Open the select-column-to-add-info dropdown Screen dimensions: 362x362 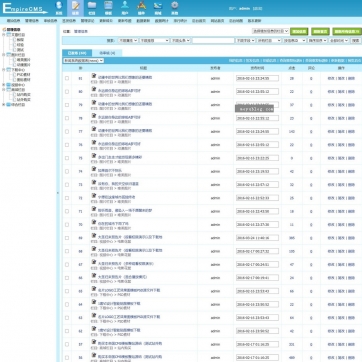pyautogui.click(x=270, y=31)
